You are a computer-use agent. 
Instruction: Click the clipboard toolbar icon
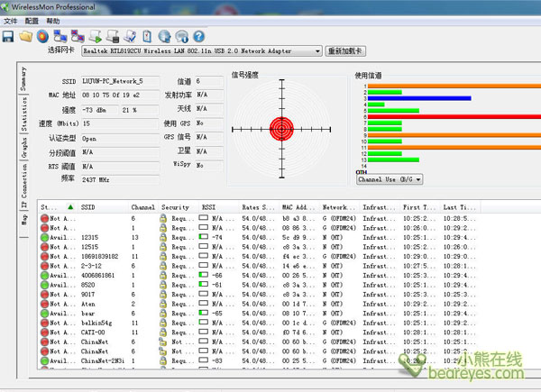[147, 36]
